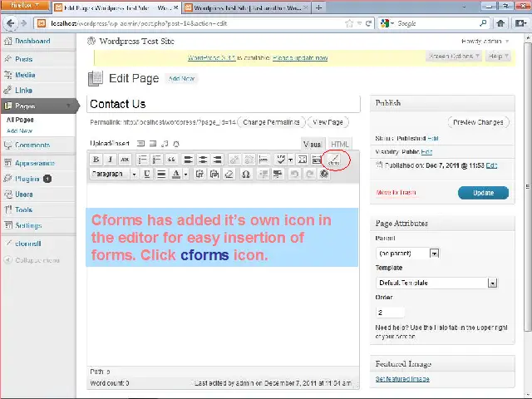Open the text color picker dropdown arrow
Screen dimensions: 532x399
click(186, 175)
